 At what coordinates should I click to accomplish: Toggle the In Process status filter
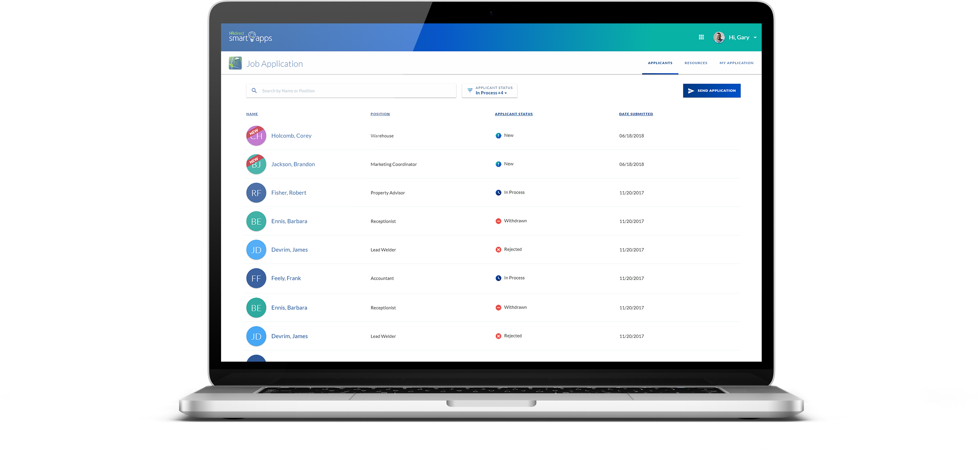[491, 93]
